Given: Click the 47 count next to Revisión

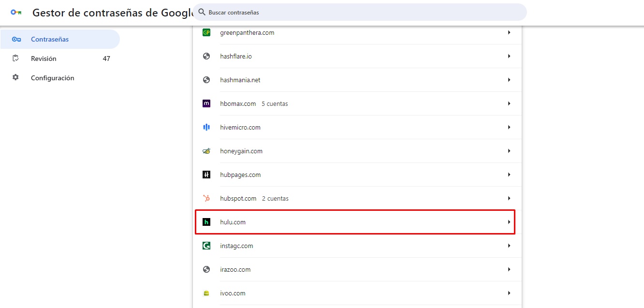Looking at the screenshot, I should point(106,59).
